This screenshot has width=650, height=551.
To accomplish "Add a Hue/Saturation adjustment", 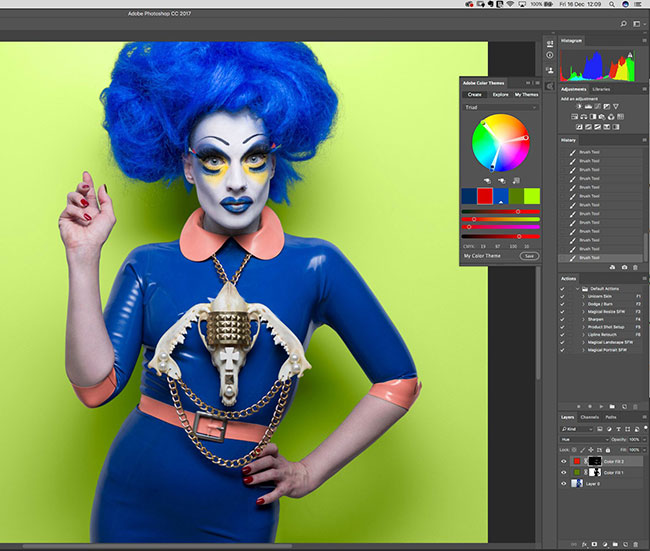I will coord(575,117).
